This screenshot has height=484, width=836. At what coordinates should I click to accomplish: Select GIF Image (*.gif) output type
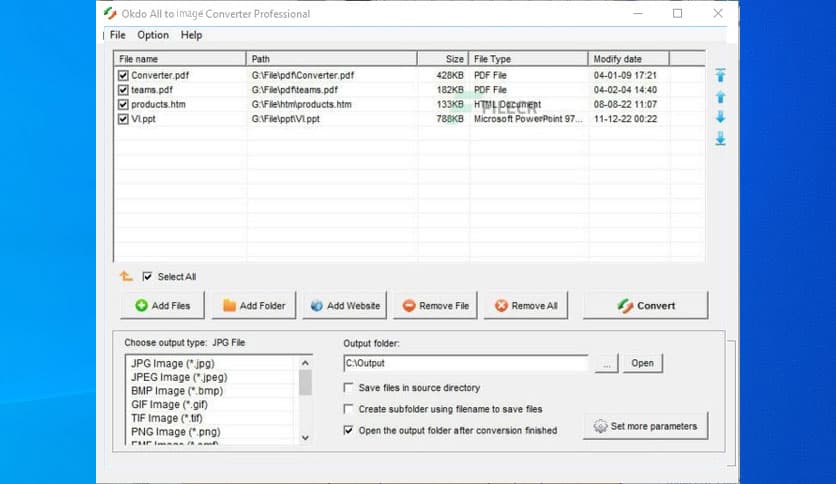pos(170,405)
